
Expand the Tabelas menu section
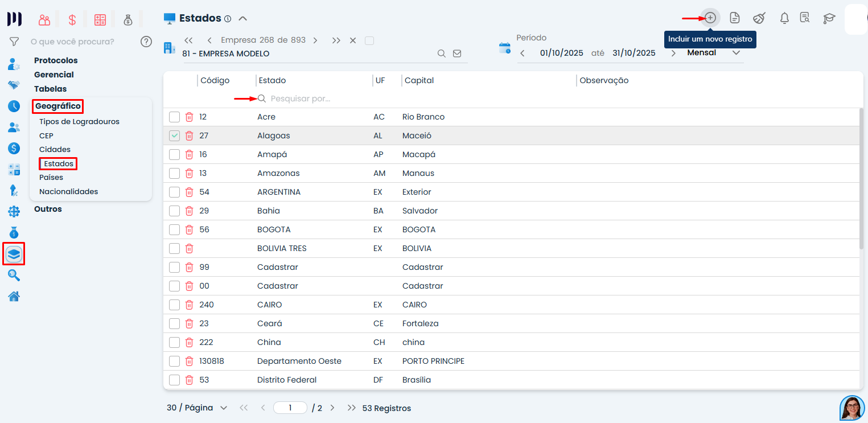(50, 89)
